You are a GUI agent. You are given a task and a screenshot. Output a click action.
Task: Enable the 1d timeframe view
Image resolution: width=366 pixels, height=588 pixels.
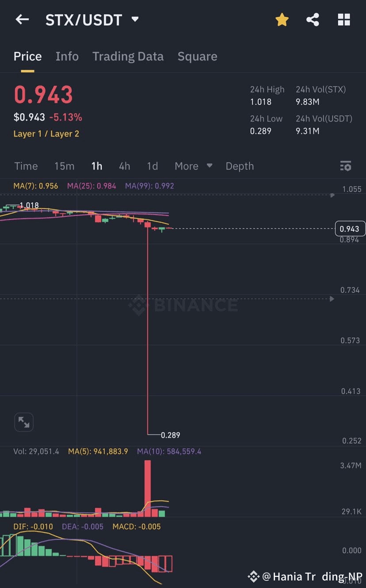(152, 166)
